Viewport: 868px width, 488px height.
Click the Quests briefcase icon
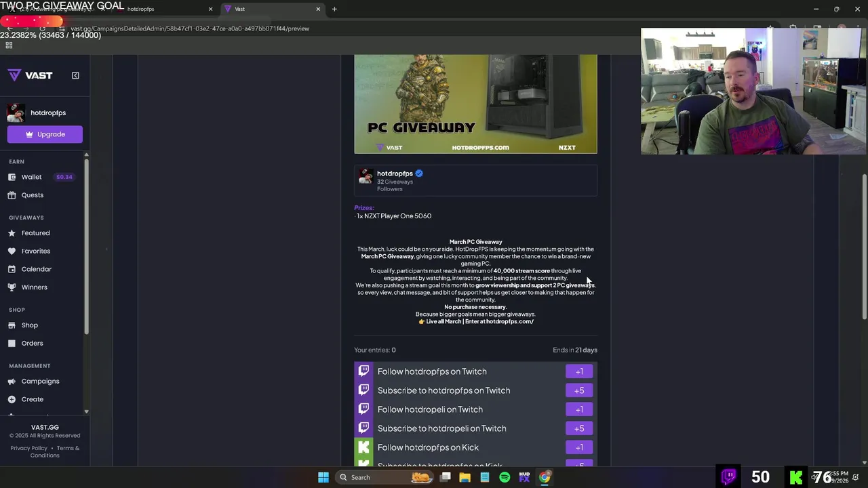[12, 195]
